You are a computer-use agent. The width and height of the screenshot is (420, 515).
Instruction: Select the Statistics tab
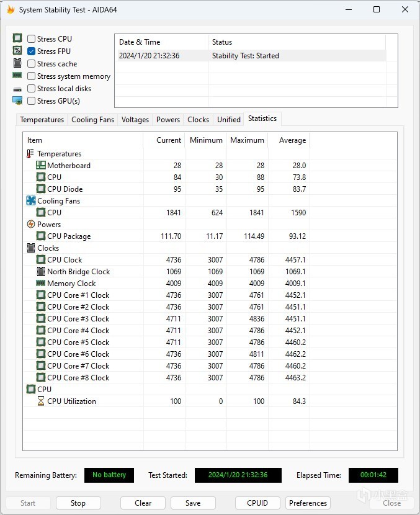262,119
